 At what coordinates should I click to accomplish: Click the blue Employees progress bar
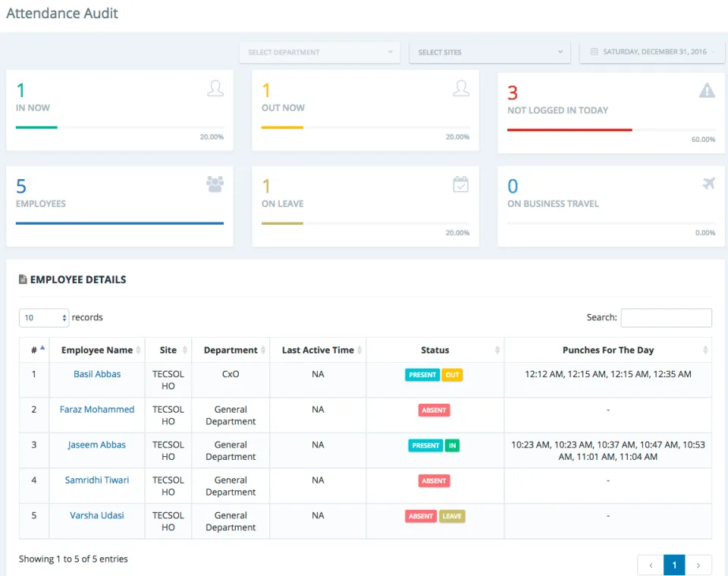pos(120,223)
